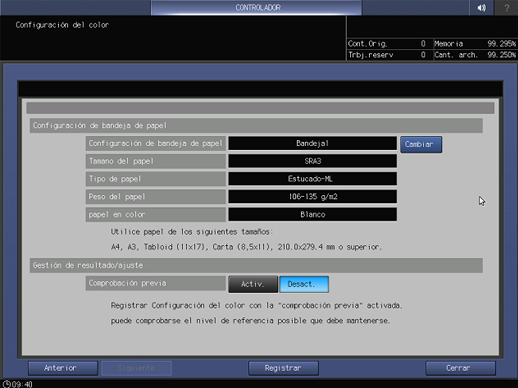The image size is (518, 388).
Task: Click the Estucado-ML paper type value
Action: 312,179
